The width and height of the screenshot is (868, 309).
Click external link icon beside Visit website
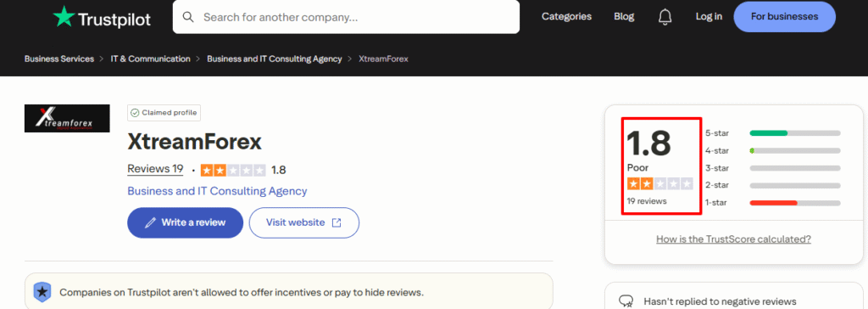point(336,222)
